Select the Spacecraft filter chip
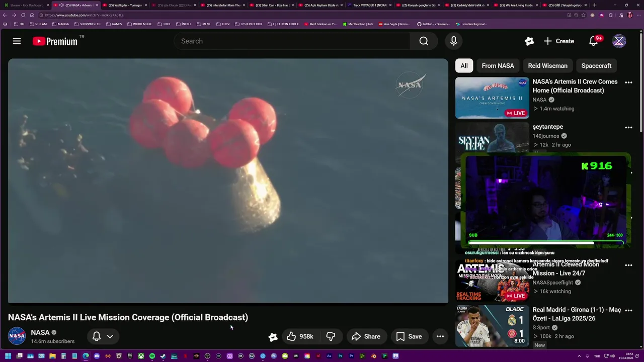The width and height of the screenshot is (644, 362). coord(596,66)
